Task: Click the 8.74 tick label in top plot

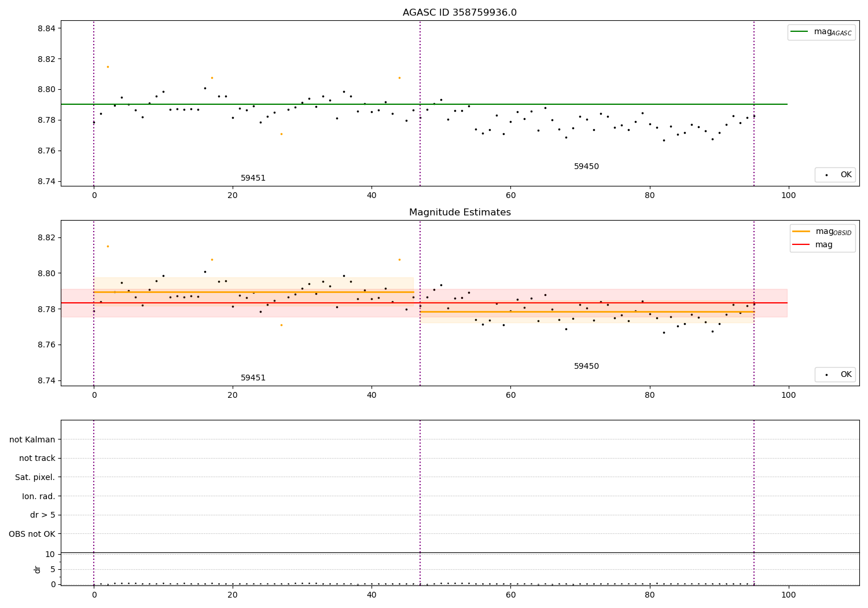Action: [46, 181]
